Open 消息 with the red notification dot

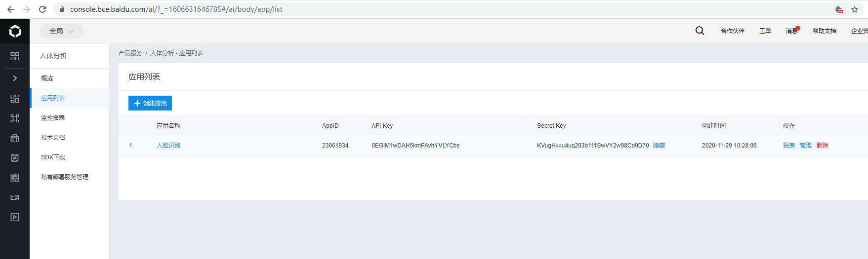tap(792, 31)
